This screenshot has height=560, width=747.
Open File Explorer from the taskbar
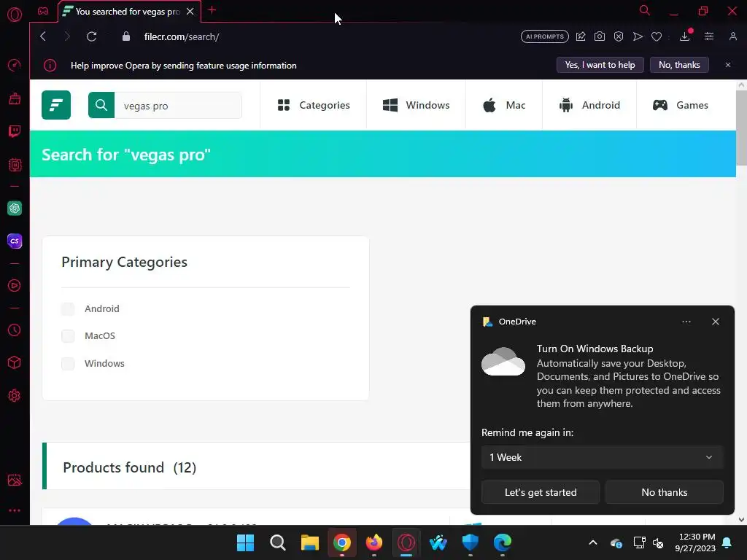point(309,542)
